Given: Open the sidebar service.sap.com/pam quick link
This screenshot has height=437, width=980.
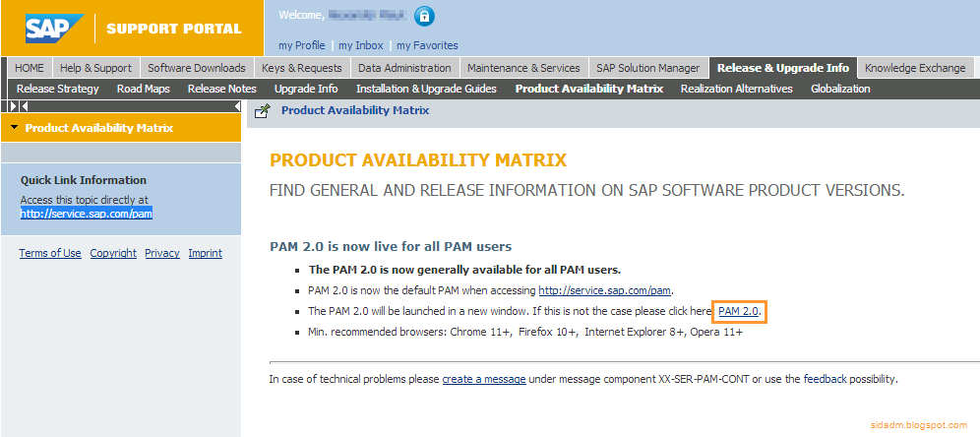Looking at the screenshot, I should [87, 213].
